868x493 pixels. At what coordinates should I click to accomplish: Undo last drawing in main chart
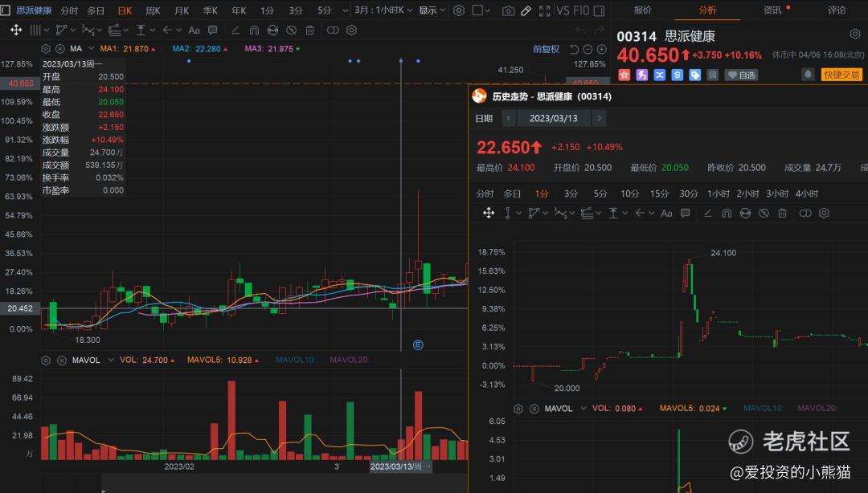tap(579, 31)
